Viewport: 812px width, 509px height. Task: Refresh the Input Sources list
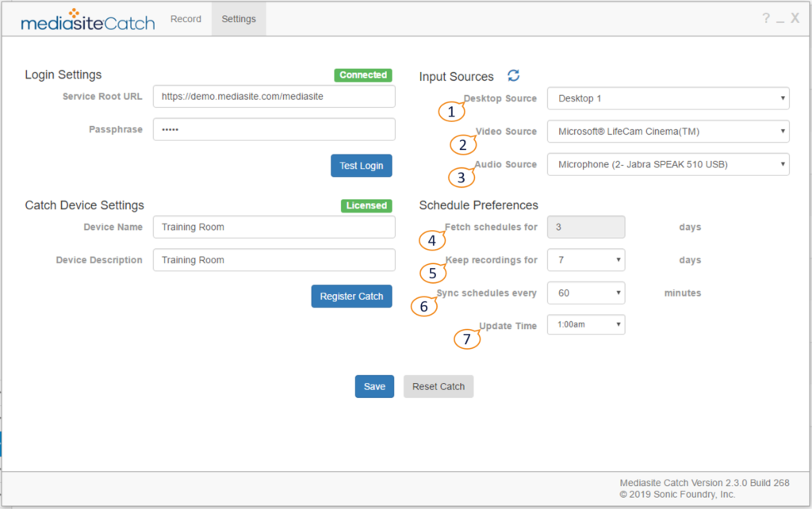(513, 75)
